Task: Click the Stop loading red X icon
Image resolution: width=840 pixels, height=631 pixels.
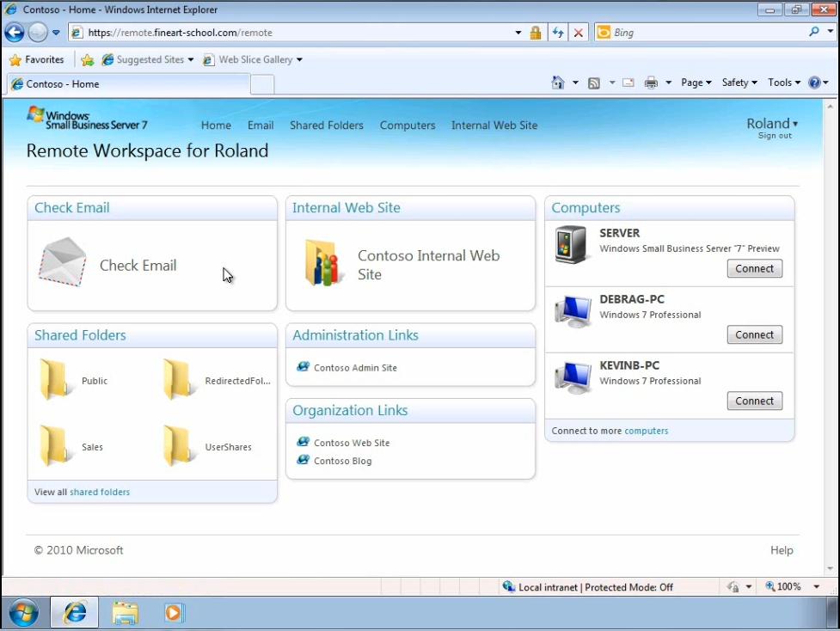Action: [x=579, y=33]
